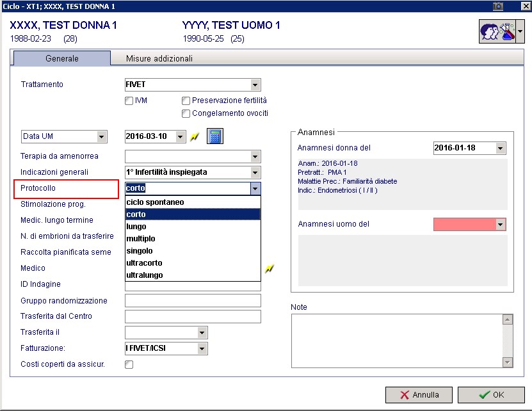The image size is (532, 411).
Task: Choose lungo protocol option
Action: (x=193, y=227)
